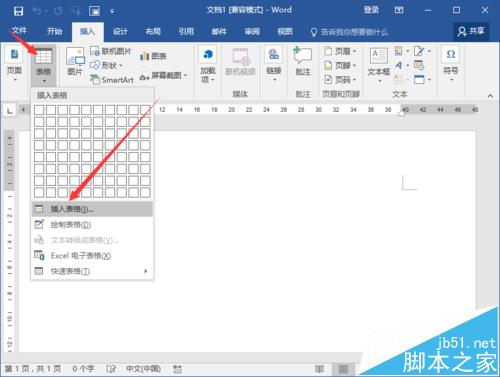The height and width of the screenshot is (377, 500).
Task: Switch to Read Mode view icon
Action: click(319, 369)
